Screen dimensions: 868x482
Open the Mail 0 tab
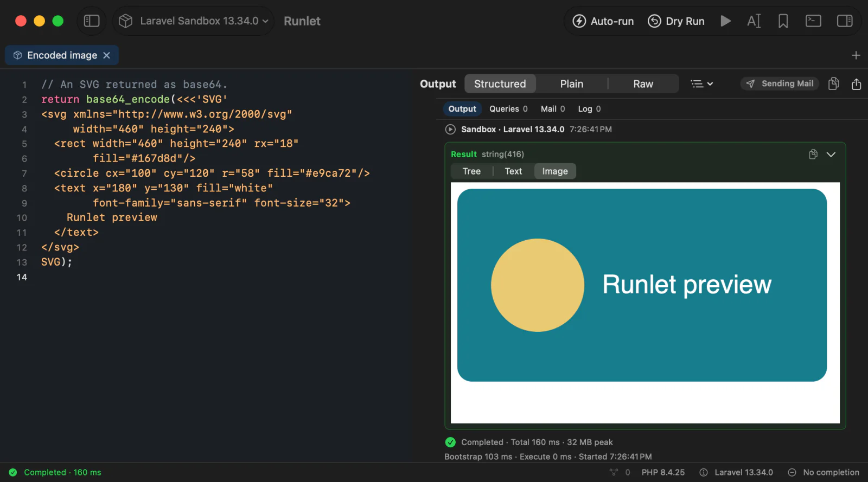coord(553,109)
